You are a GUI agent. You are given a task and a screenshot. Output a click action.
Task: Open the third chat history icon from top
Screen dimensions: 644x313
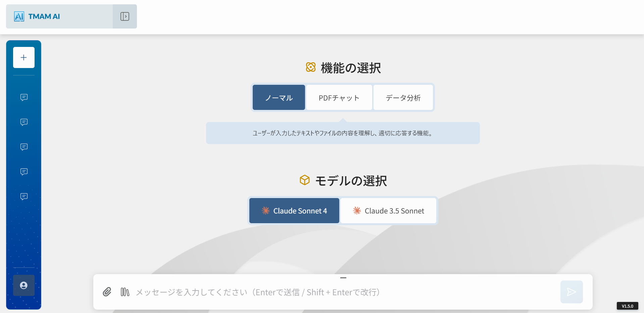24,147
